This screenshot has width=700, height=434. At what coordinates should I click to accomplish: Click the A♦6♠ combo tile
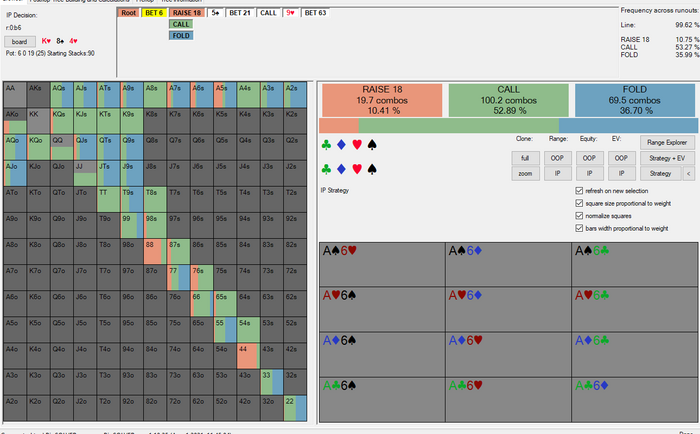pyautogui.click(x=382, y=354)
